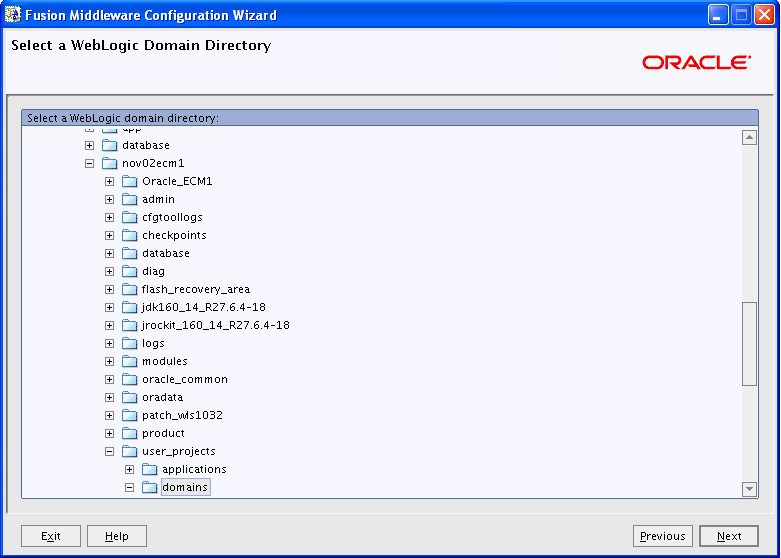This screenshot has height=558, width=781.
Task: Collapse the domains folder node
Action: pos(130,487)
